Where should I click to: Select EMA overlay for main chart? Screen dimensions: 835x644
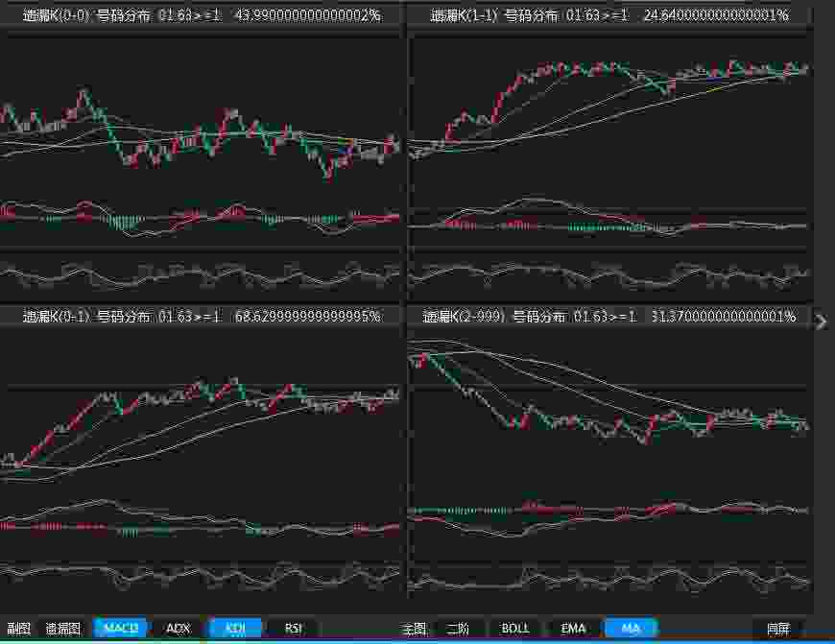click(x=573, y=629)
